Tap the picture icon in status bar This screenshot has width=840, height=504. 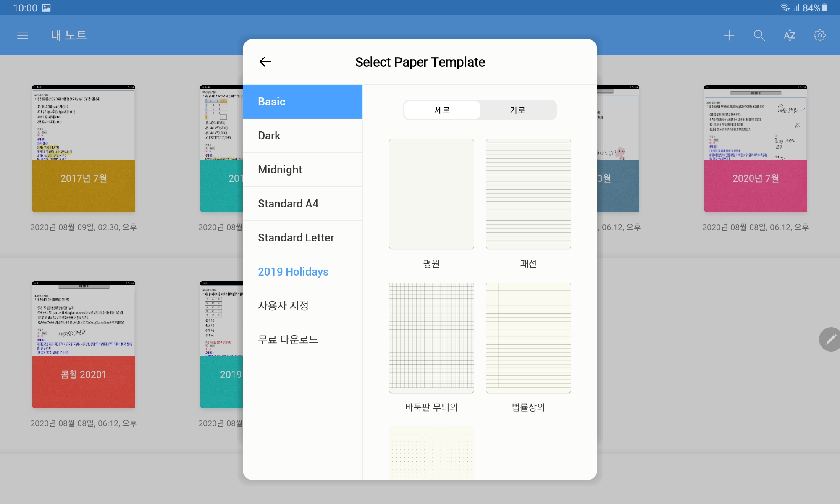(x=46, y=8)
